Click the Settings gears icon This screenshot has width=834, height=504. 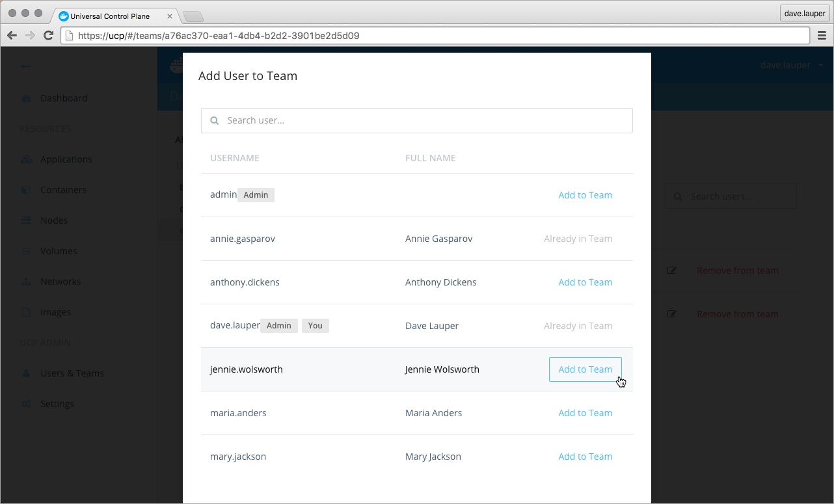[26, 404]
